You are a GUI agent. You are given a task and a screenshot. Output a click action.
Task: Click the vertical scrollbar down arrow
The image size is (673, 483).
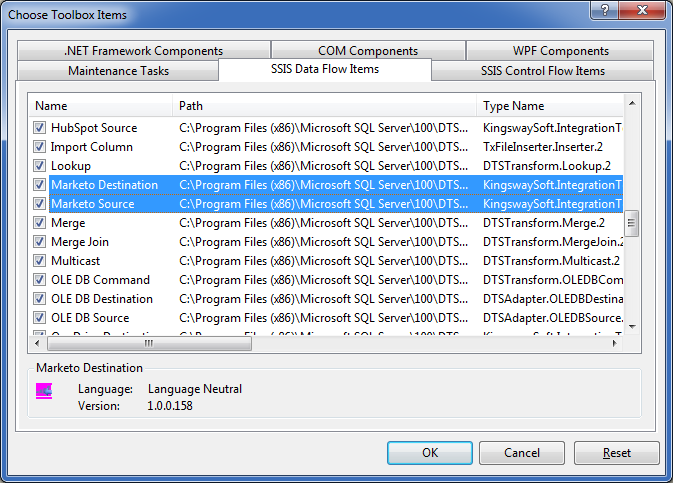coord(632,326)
